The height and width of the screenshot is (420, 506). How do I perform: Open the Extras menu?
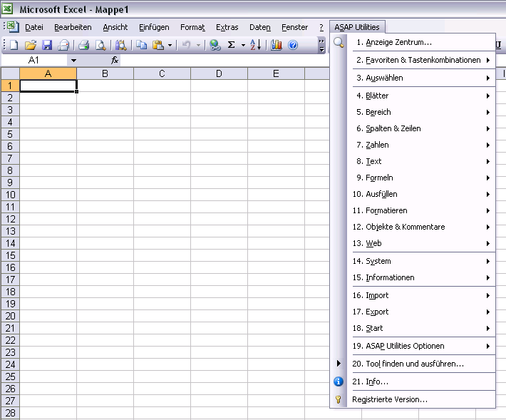coord(227,27)
